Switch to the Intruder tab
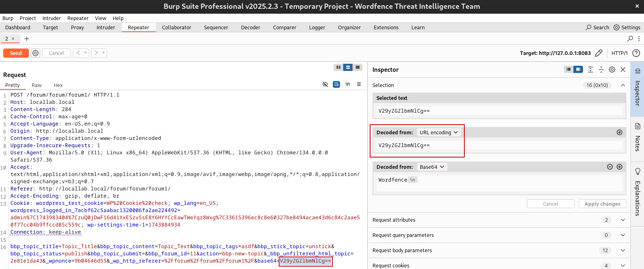Screen dimensions: 644x269 click(105, 27)
